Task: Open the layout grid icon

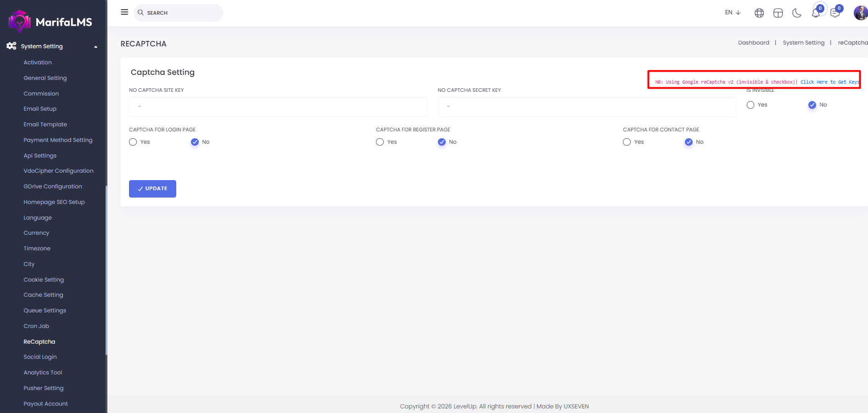Action: [x=778, y=13]
